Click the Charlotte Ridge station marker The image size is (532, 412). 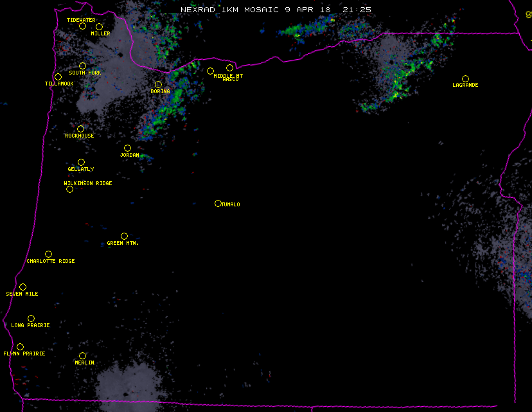[48, 255]
